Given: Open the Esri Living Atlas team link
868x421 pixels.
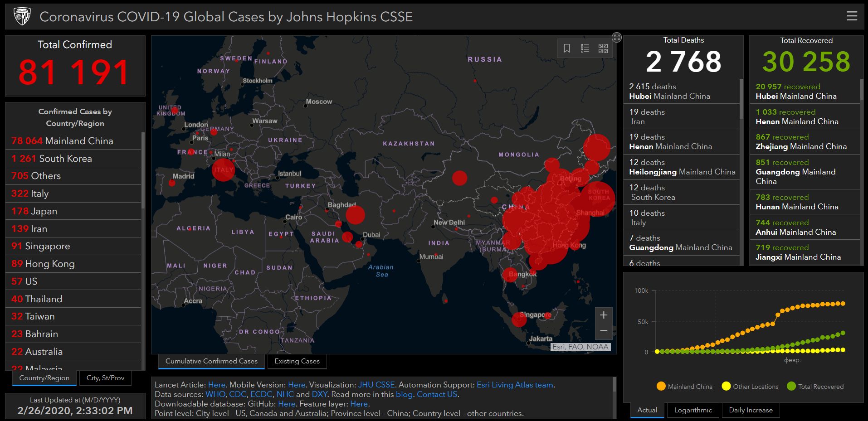Looking at the screenshot, I should [515, 385].
